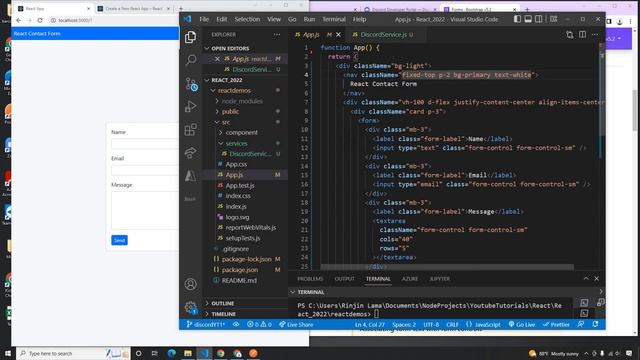The height and width of the screenshot is (360, 640).
Task: Open App.css in the file tree
Action: tap(236, 164)
